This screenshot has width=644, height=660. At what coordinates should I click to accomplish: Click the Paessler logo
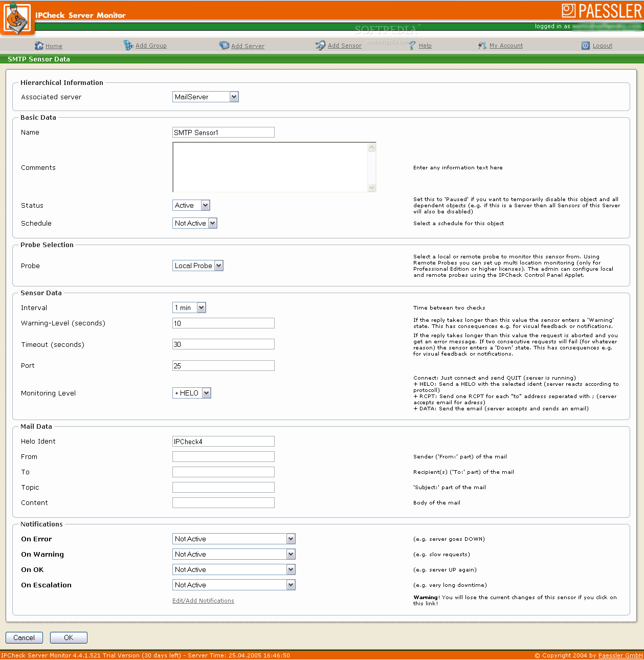coord(602,11)
